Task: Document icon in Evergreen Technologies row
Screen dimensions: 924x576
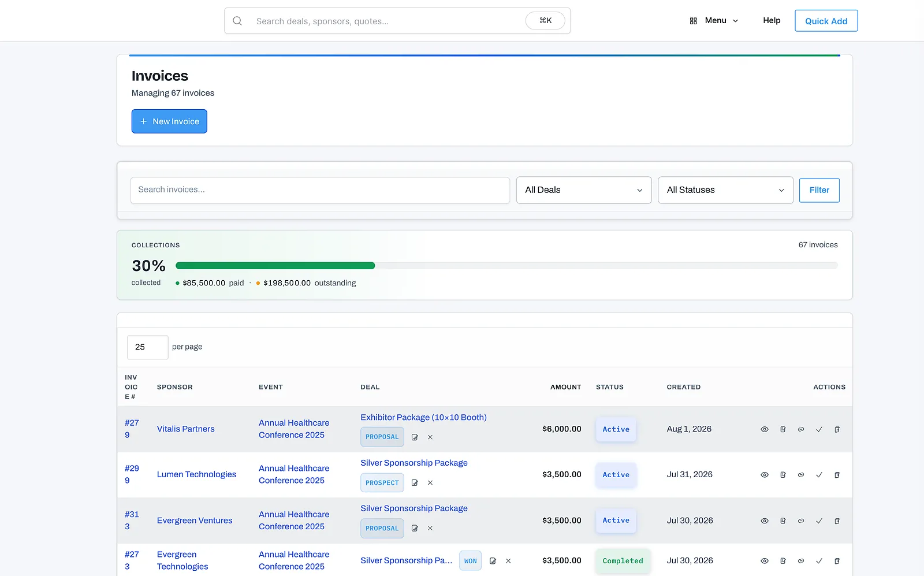Action: coord(783,561)
